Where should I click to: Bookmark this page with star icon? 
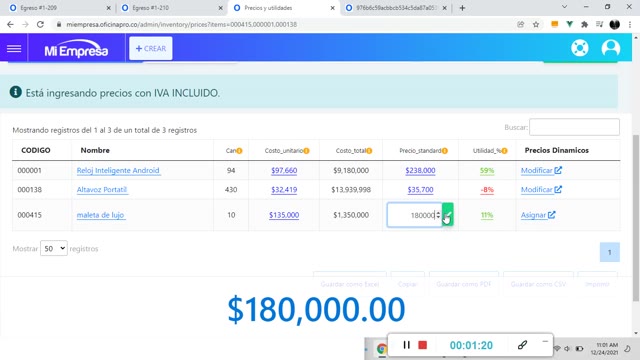point(536,24)
